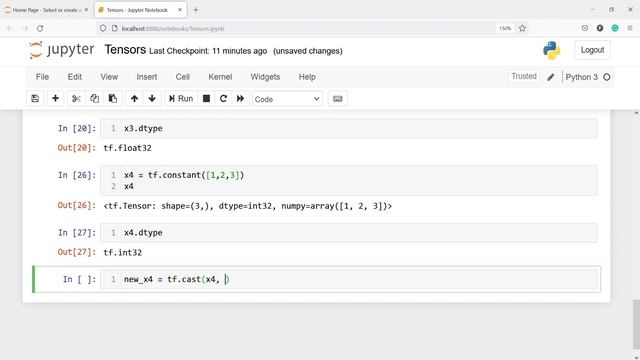The image size is (640, 360).
Task: Open the File menu
Action: pyautogui.click(x=42, y=77)
